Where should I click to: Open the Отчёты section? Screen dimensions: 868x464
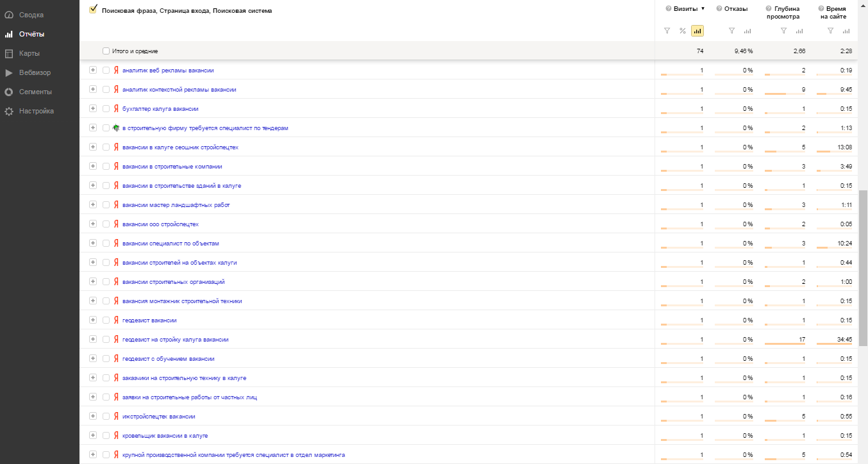[x=31, y=34]
